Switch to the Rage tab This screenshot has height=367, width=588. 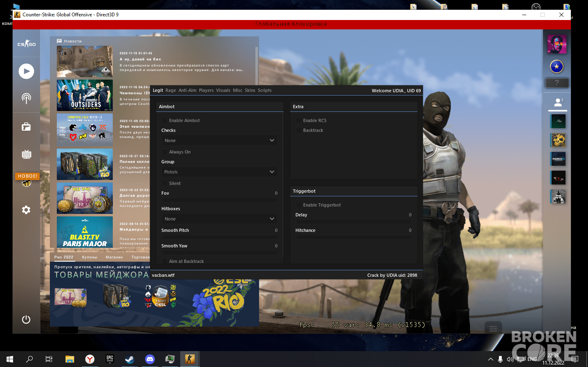point(171,91)
